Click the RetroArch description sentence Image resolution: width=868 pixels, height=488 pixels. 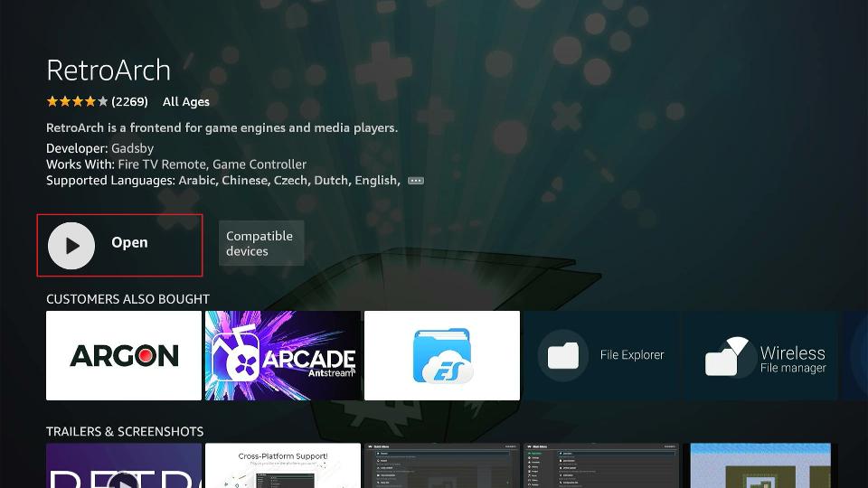point(222,127)
